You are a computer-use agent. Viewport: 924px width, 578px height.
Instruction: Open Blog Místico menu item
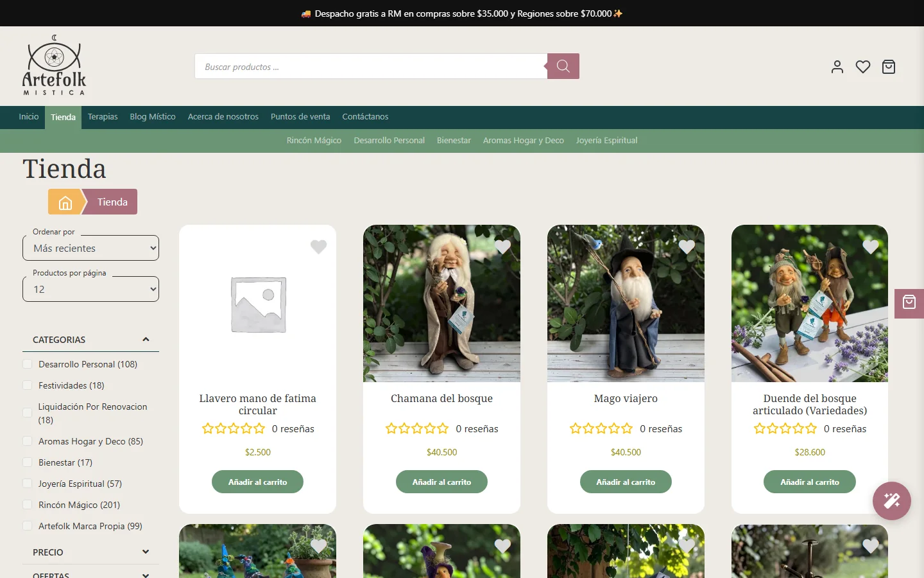coord(153,117)
